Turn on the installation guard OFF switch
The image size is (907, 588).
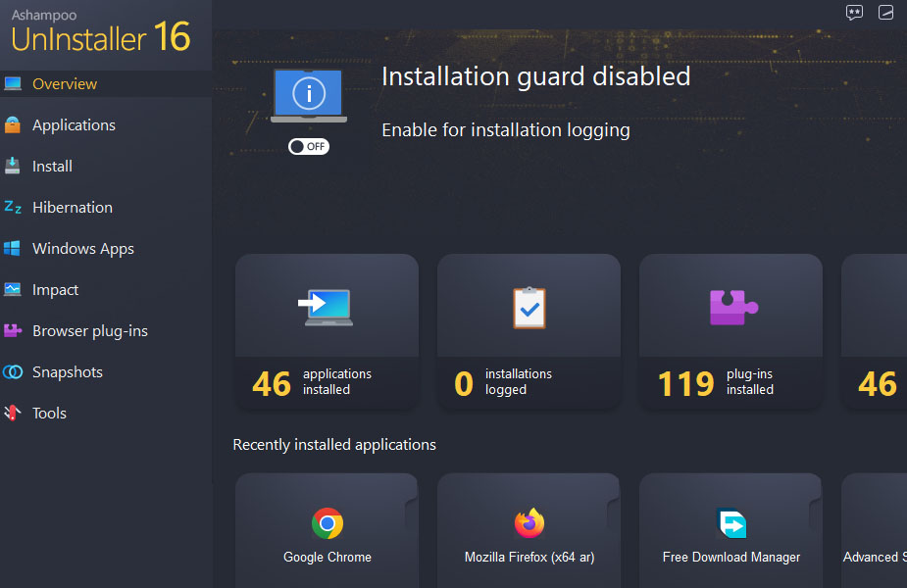(x=309, y=146)
